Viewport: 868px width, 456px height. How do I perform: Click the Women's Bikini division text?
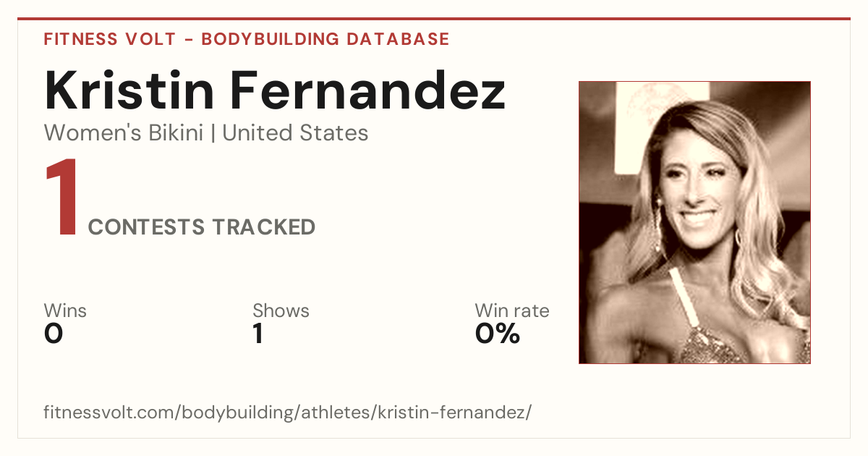click(x=124, y=133)
